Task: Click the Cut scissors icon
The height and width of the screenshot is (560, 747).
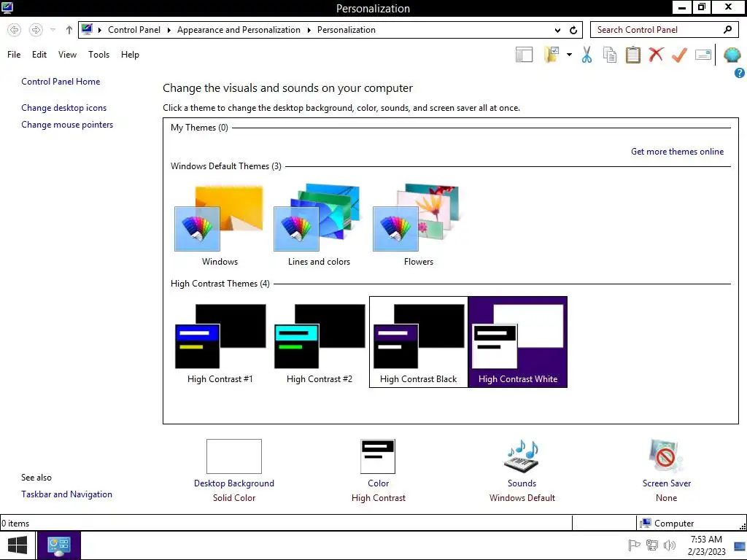Action: [x=587, y=55]
